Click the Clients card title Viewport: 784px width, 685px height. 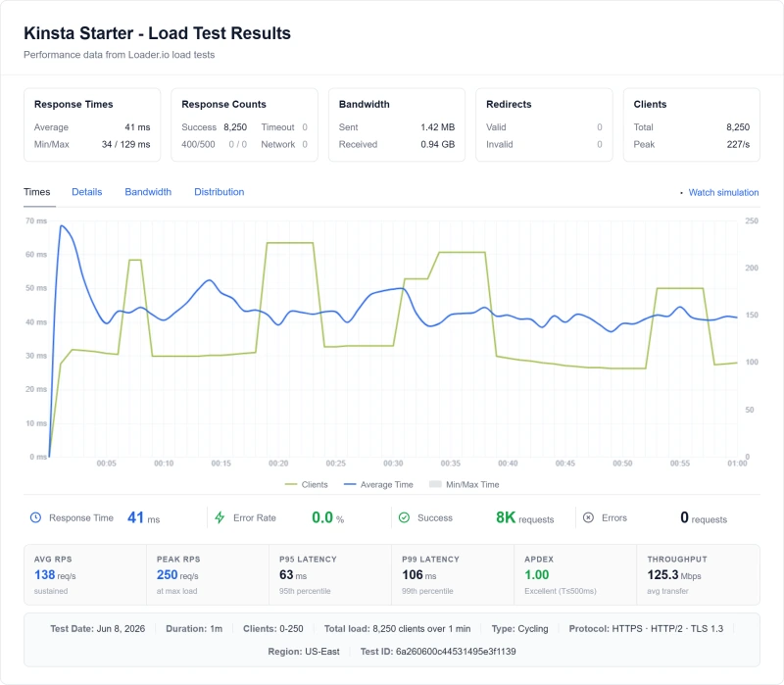coord(650,104)
